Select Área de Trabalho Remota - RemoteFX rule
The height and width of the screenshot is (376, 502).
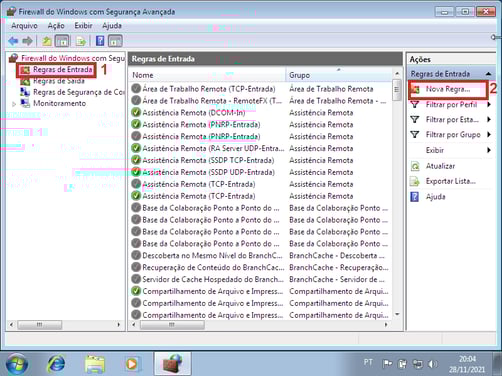(x=212, y=101)
